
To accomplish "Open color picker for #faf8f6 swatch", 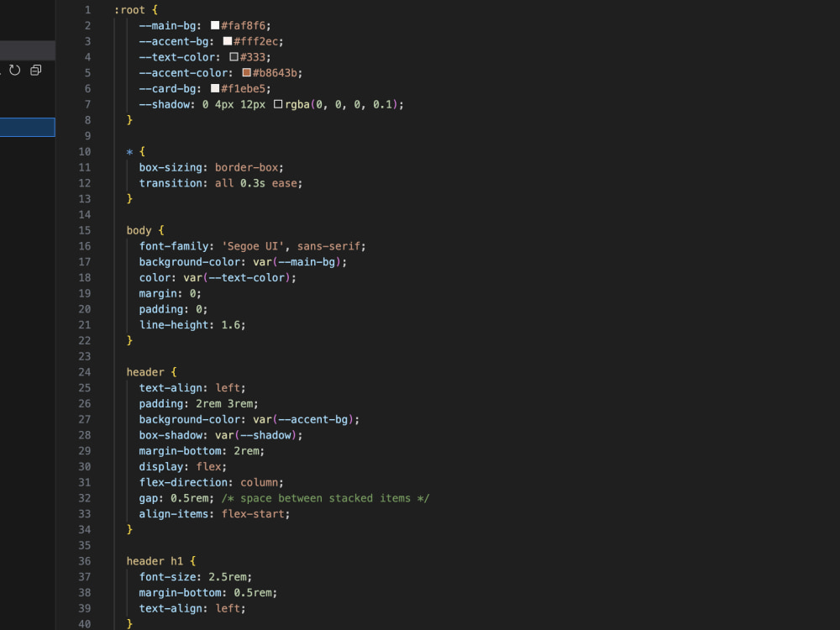I will (215, 25).
